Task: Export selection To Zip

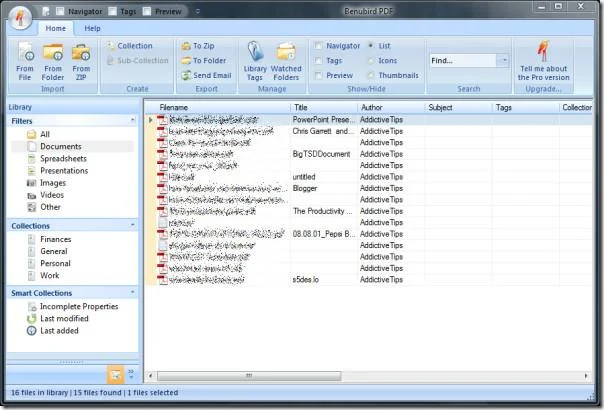Action: click(x=198, y=46)
